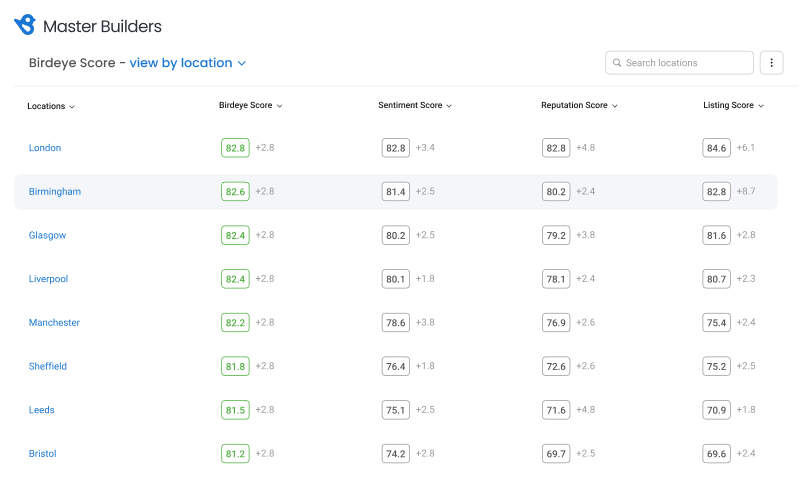Click Manchester's Sentiment Score 78.6
The width and height of the screenshot is (812, 479).
[x=396, y=323]
